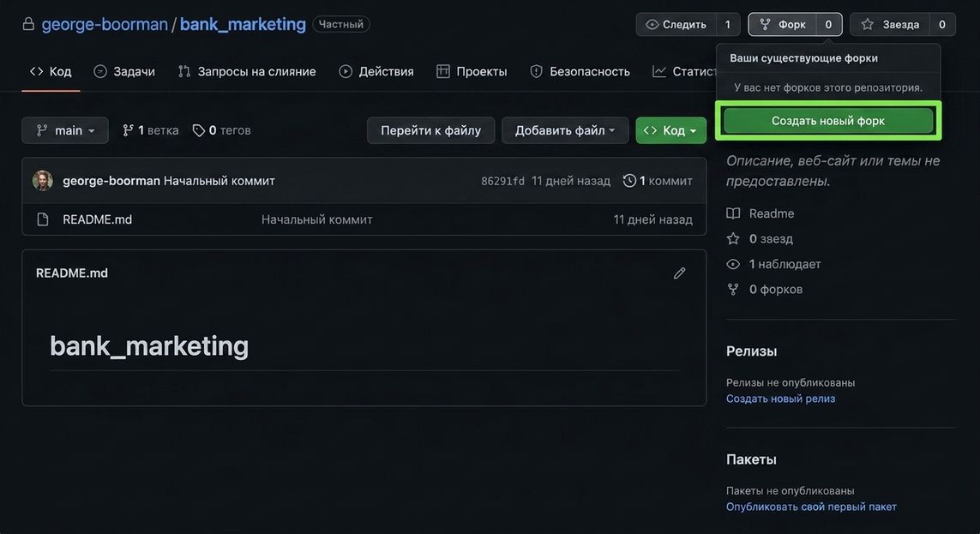This screenshot has height=534, width=980.
Task: Switch to the Код tab
Action: tap(51, 72)
